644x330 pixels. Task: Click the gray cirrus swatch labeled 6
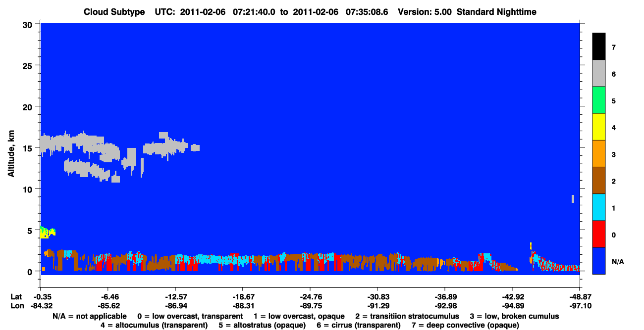tap(598, 73)
